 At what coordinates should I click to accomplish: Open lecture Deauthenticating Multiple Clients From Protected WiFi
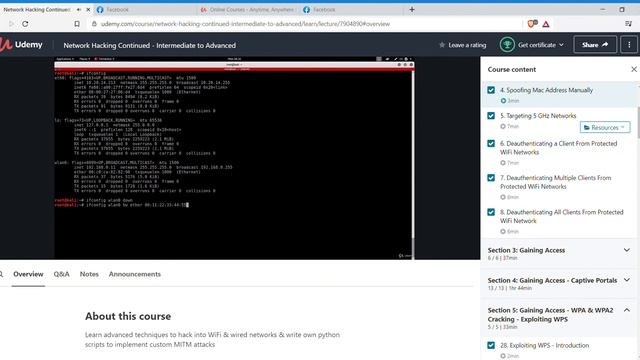click(556, 182)
